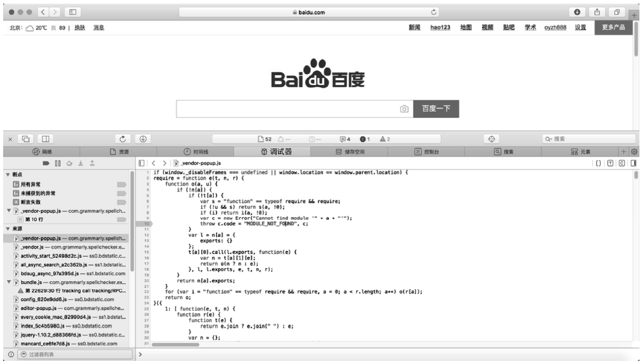Go back in source history arrow
643x364 pixels.
click(x=153, y=164)
